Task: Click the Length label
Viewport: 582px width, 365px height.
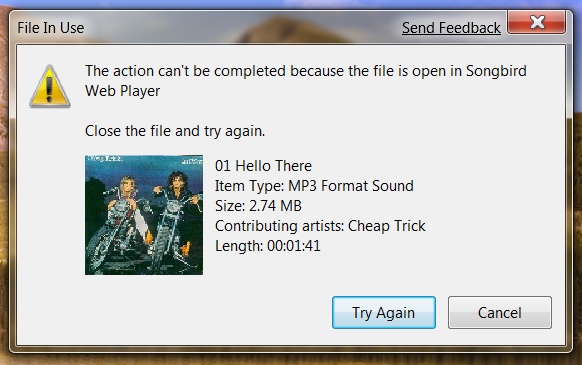Action: 239,246
